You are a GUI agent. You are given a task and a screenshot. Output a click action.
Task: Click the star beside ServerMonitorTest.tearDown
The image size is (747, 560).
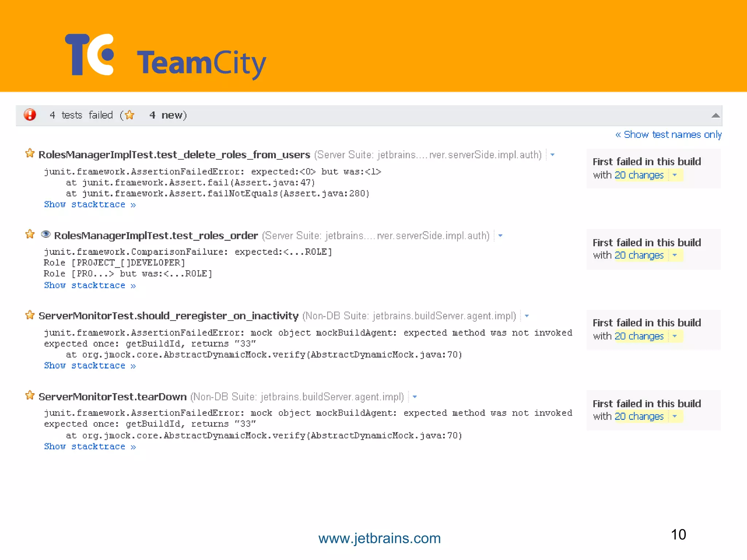[x=30, y=396]
